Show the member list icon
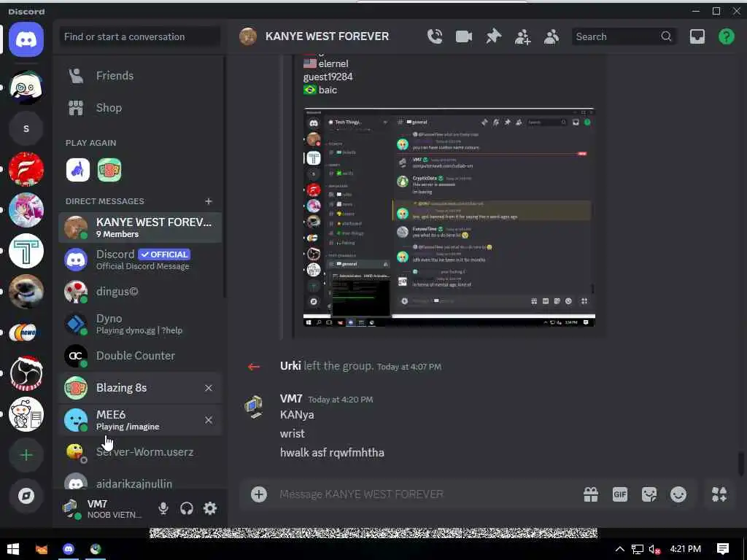 [x=551, y=36]
